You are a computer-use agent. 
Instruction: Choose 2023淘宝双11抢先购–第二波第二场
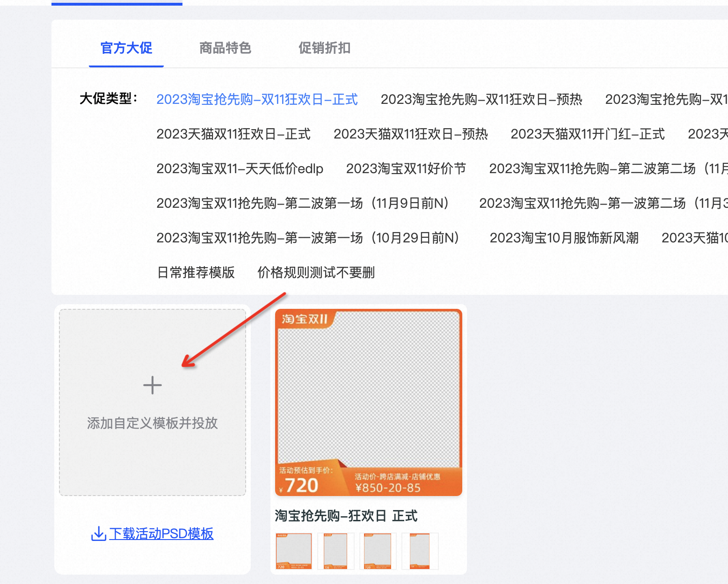[608, 168]
